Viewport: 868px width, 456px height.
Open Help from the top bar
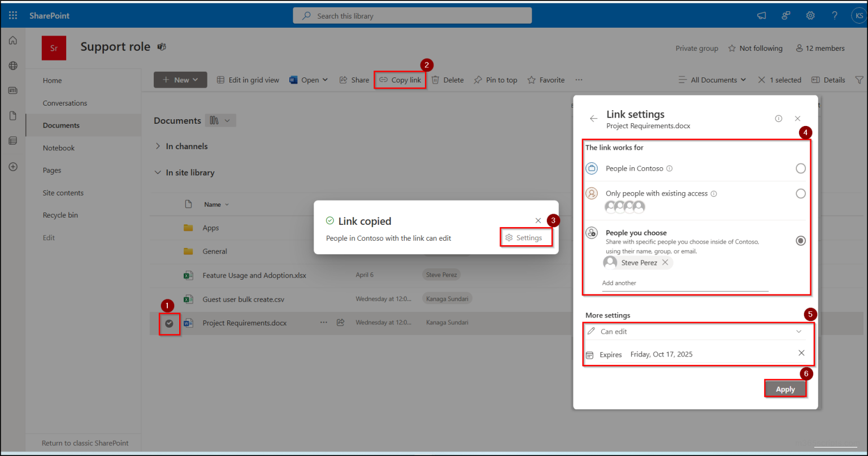click(x=835, y=15)
